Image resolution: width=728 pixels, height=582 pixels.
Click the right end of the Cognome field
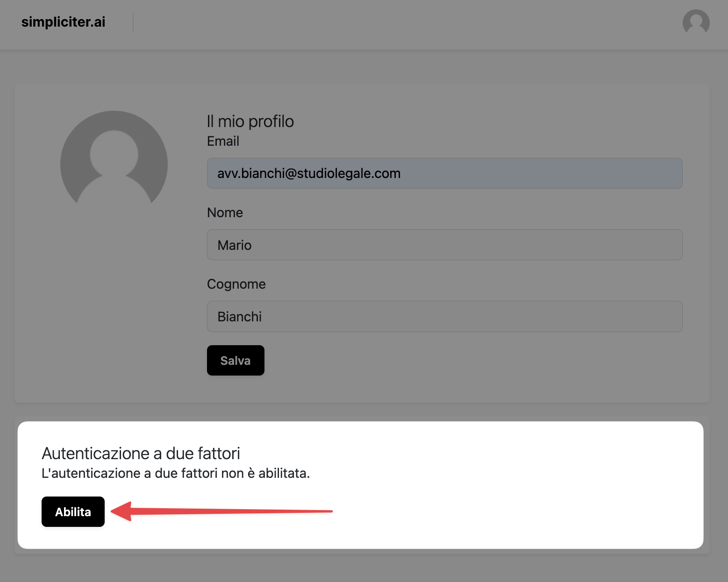coord(664,316)
